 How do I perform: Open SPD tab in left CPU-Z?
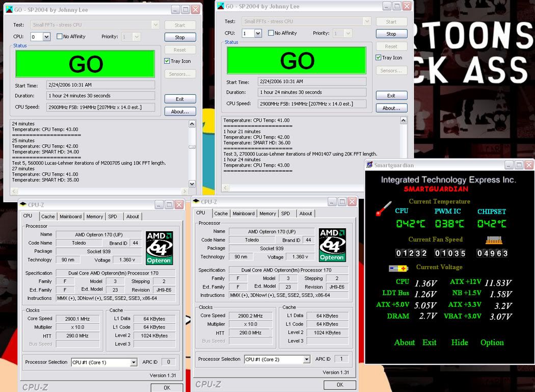pyautogui.click(x=113, y=217)
